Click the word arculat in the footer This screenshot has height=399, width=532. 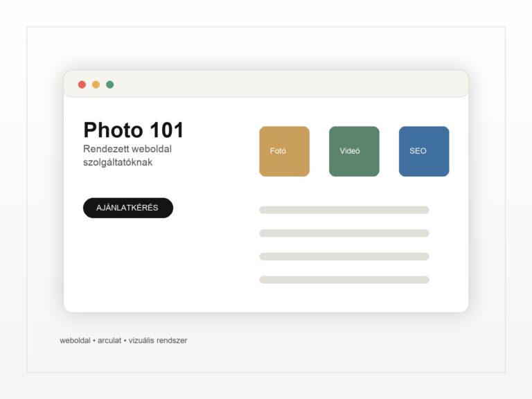109,340
